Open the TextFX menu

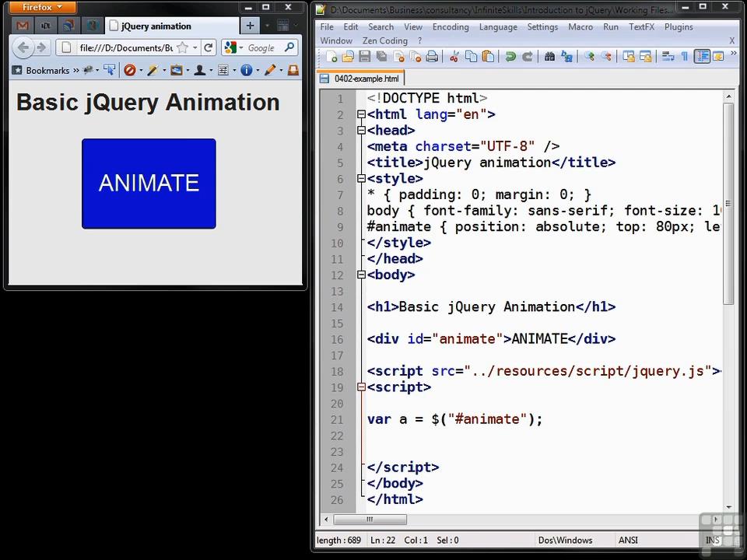point(641,27)
